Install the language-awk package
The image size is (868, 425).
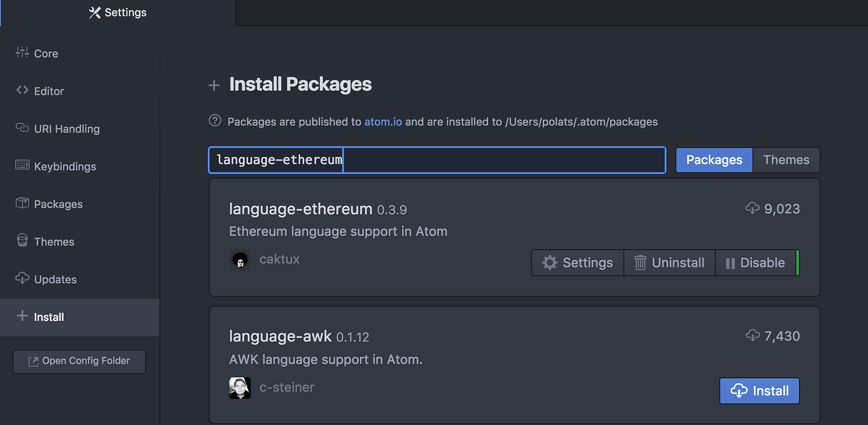click(x=759, y=391)
